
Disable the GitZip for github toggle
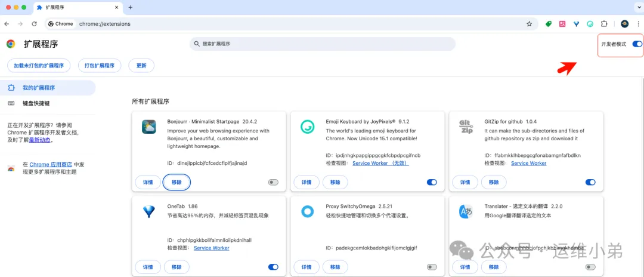pyautogui.click(x=590, y=182)
